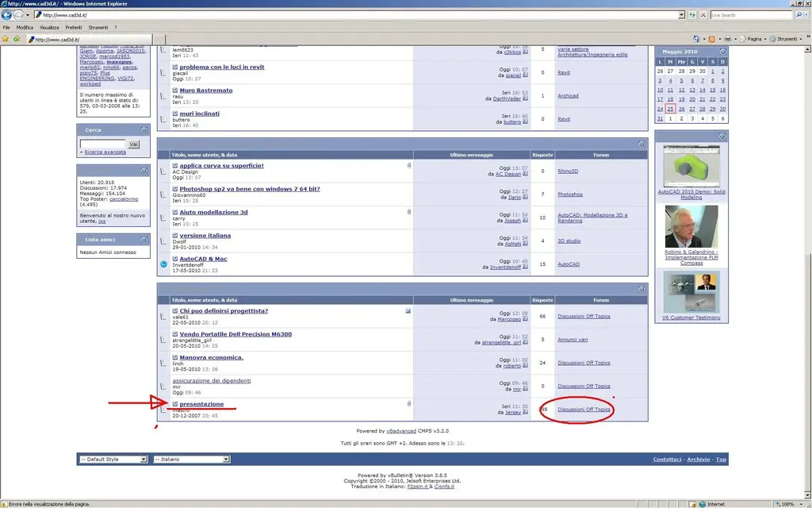812x508 pixels.
Task: Collapse the Lista amici panel
Action: (144, 240)
